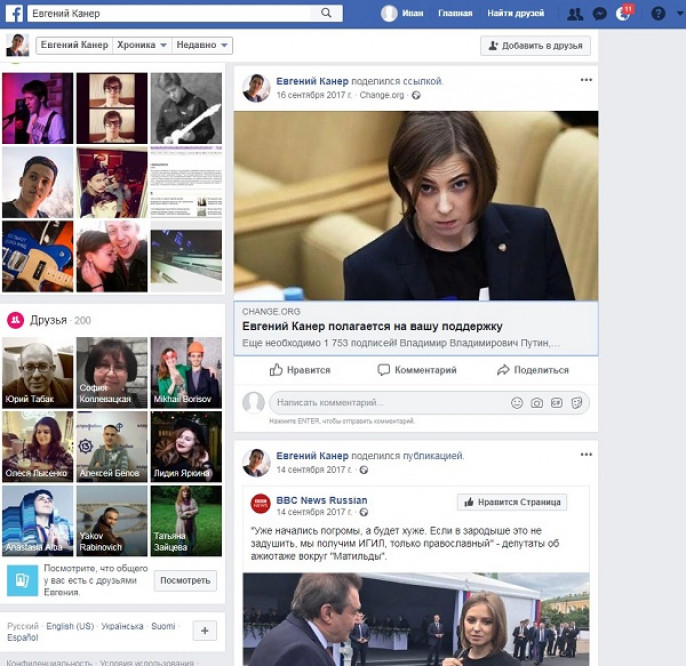Open black-and-white guitar photo thumbnail

[x=186, y=109]
